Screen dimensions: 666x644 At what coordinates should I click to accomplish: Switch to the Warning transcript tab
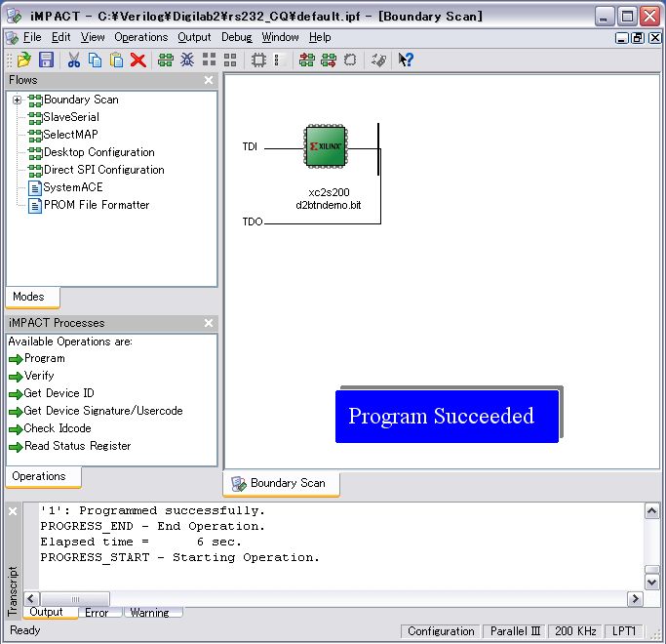[x=149, y=613]
